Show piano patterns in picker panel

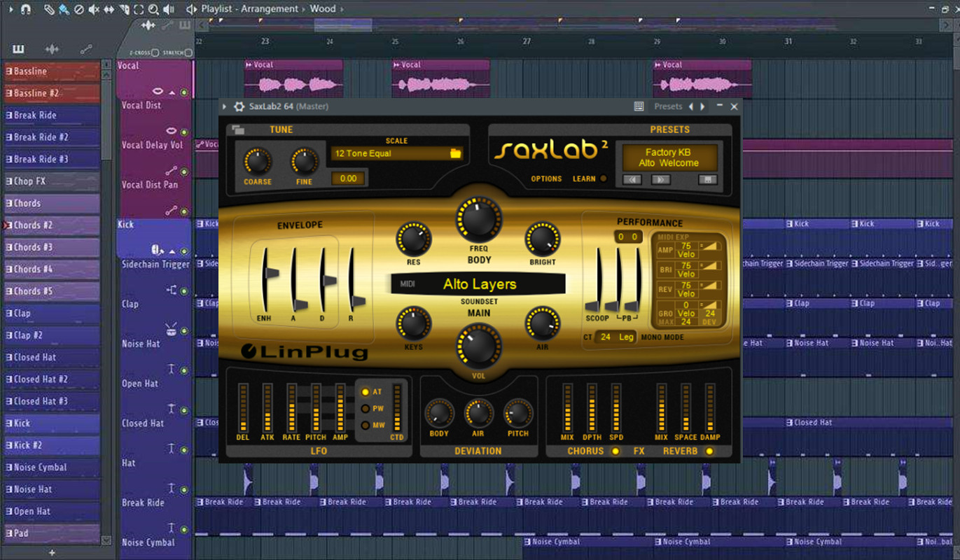18,49
